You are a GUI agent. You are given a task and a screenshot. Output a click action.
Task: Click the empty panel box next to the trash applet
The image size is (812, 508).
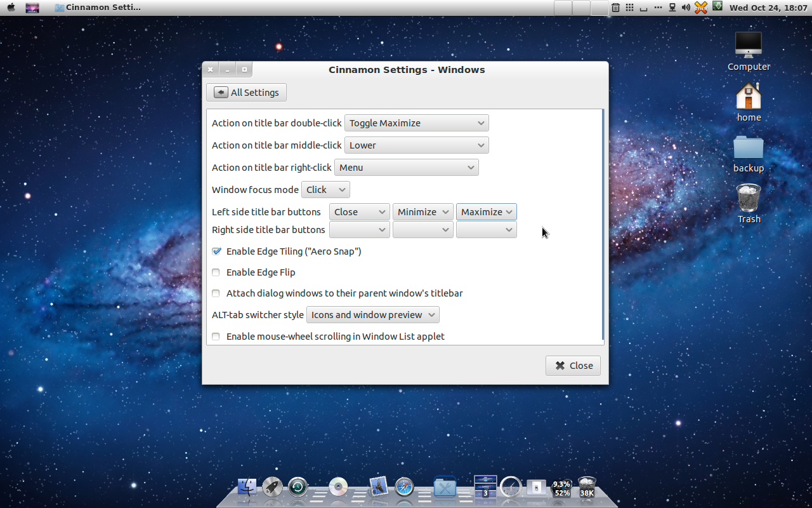tap(599, 8)
